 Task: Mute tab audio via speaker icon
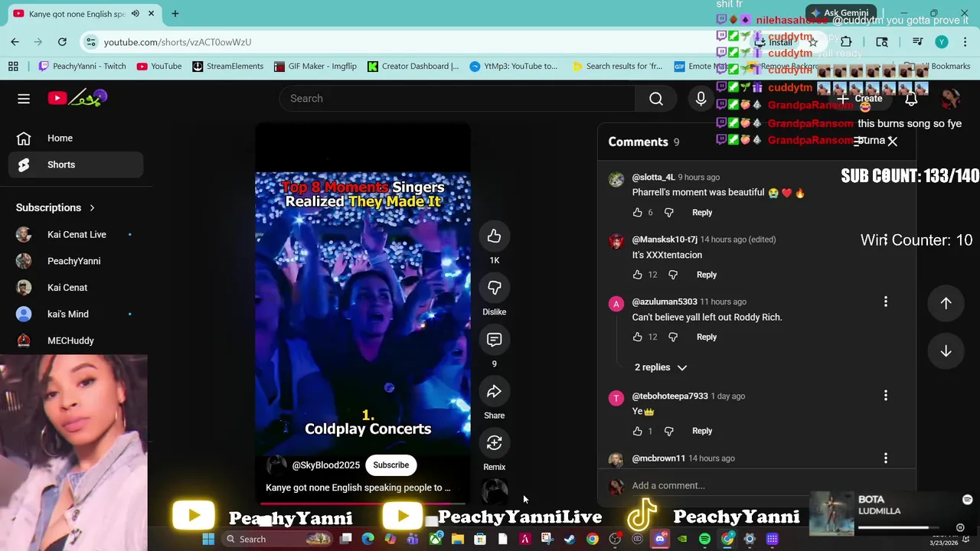[136, 14]
